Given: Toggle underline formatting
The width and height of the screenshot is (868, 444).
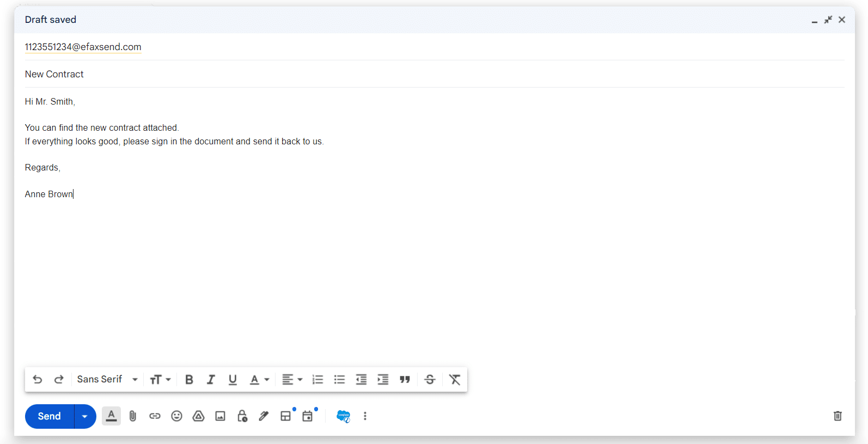Looking at the screenshot, I should (233, 379).
